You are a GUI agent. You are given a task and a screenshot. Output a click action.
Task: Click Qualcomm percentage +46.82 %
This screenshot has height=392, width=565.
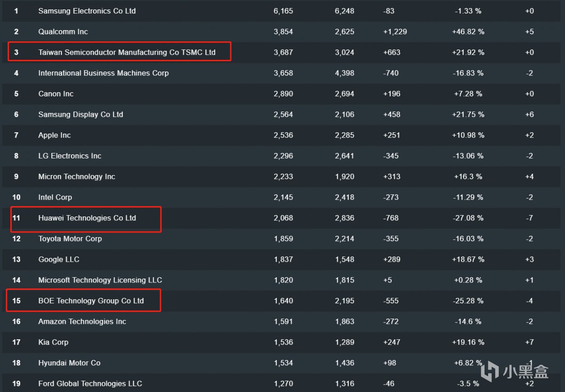[468, 32]
